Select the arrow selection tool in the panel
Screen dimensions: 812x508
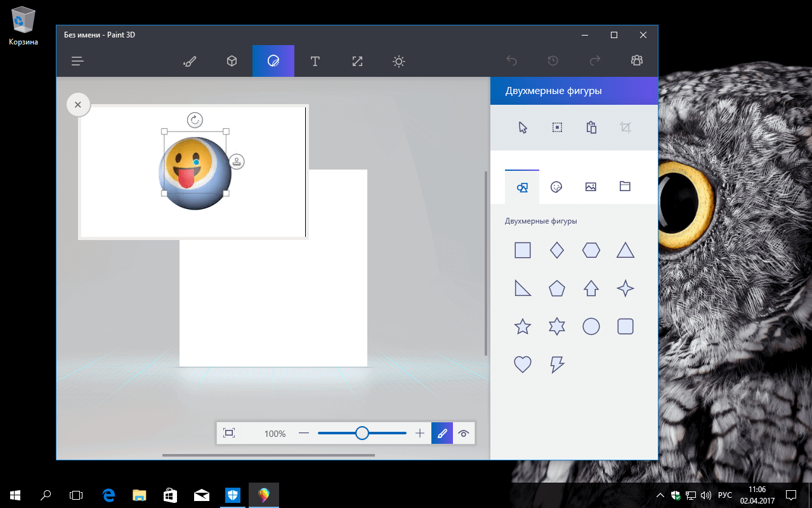click(x=522, y=127)
